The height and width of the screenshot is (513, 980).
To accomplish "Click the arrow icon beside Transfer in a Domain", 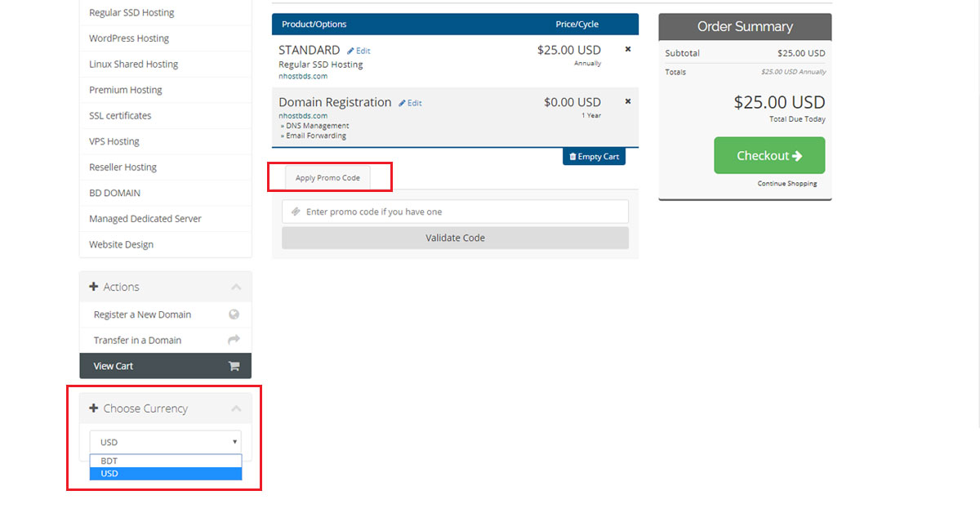I will pos(234,340).
